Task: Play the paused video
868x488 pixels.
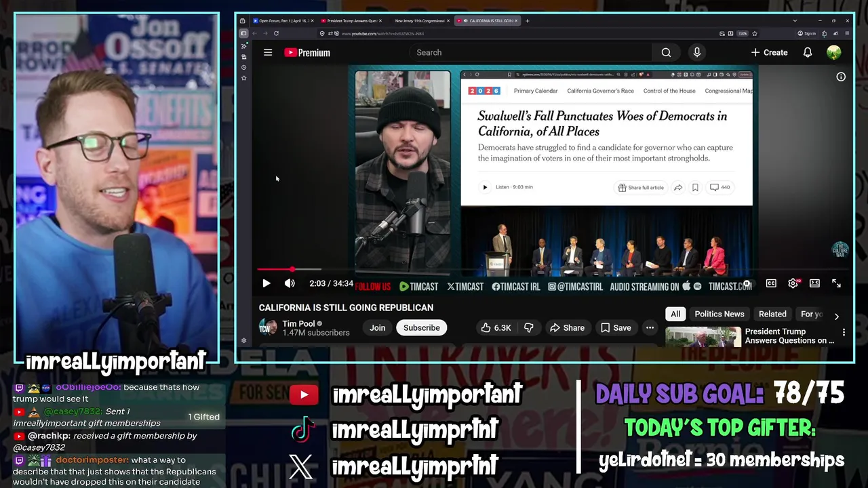Action: 266,283
